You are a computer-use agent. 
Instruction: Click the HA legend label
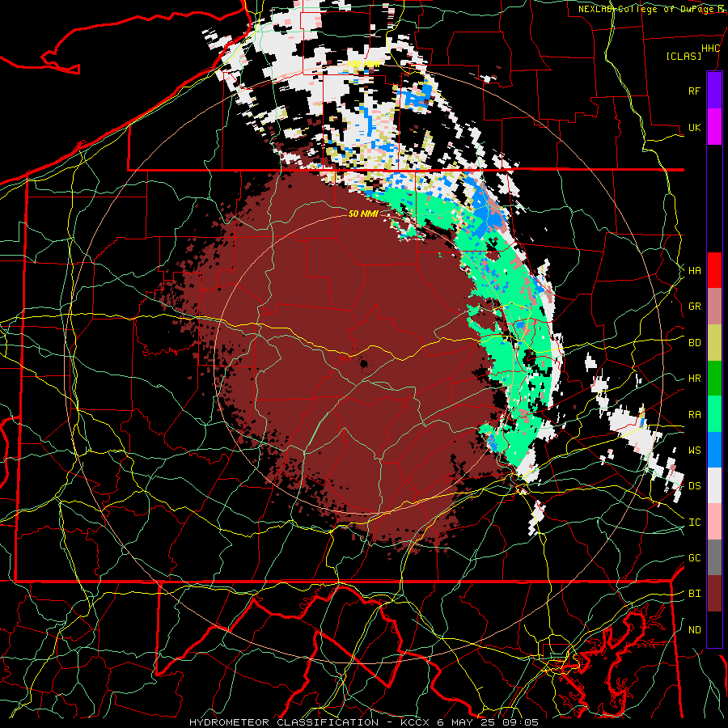coord(694,270)
